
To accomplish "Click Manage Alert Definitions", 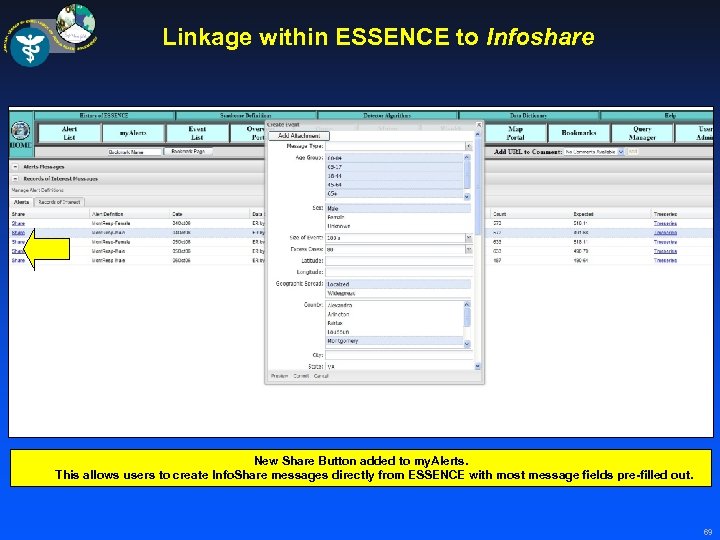I will click(x=37, y=190).
